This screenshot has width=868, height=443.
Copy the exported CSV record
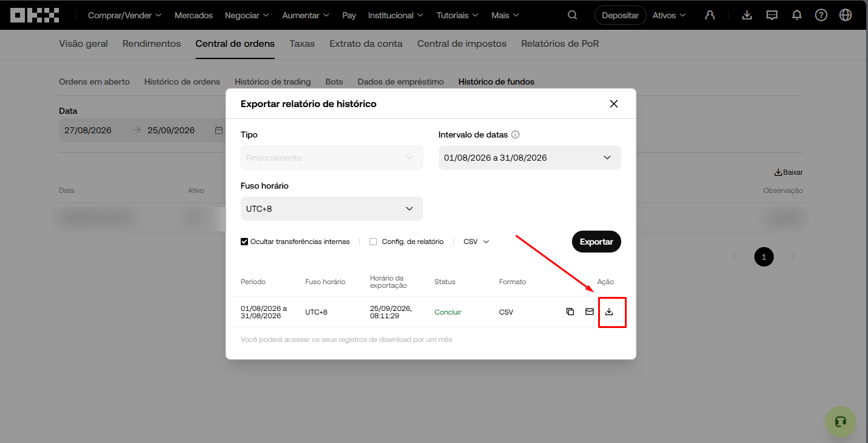pos(570,312)
